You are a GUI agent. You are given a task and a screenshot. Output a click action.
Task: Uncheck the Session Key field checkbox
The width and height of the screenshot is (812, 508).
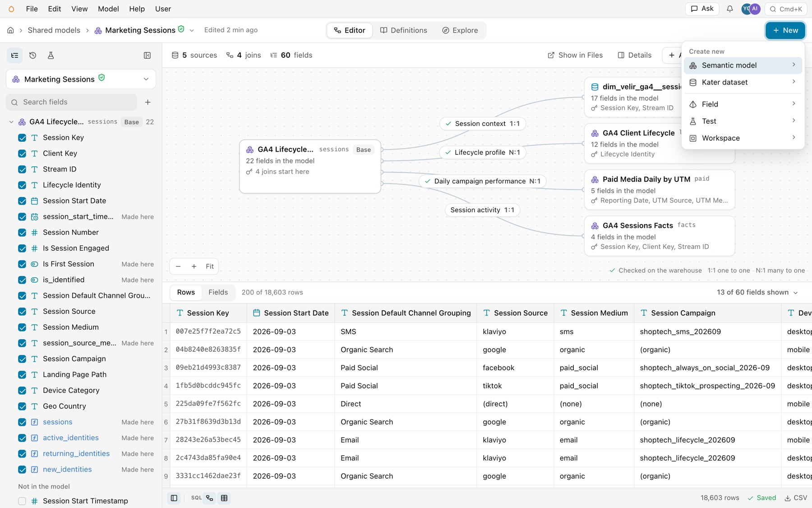pyautogui.click(x=22, y=138)
